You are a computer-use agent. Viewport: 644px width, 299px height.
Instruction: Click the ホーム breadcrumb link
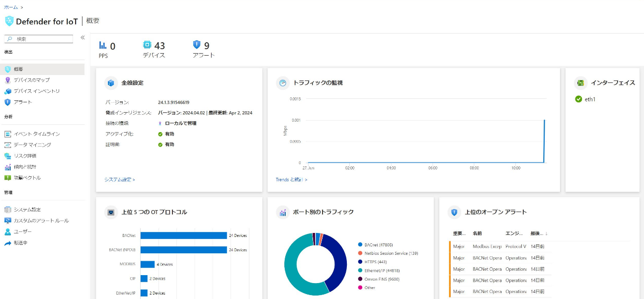(11, 7)
